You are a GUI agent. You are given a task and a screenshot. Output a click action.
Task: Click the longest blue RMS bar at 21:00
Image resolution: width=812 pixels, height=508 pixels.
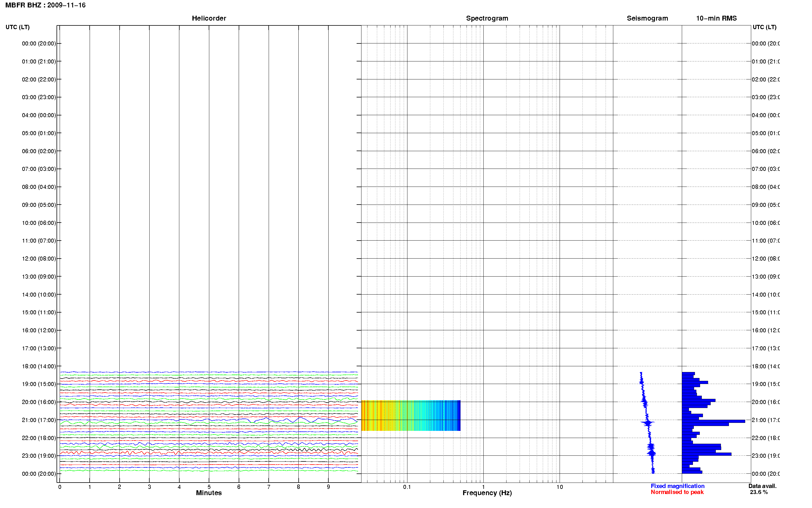(x=713, y=421)
